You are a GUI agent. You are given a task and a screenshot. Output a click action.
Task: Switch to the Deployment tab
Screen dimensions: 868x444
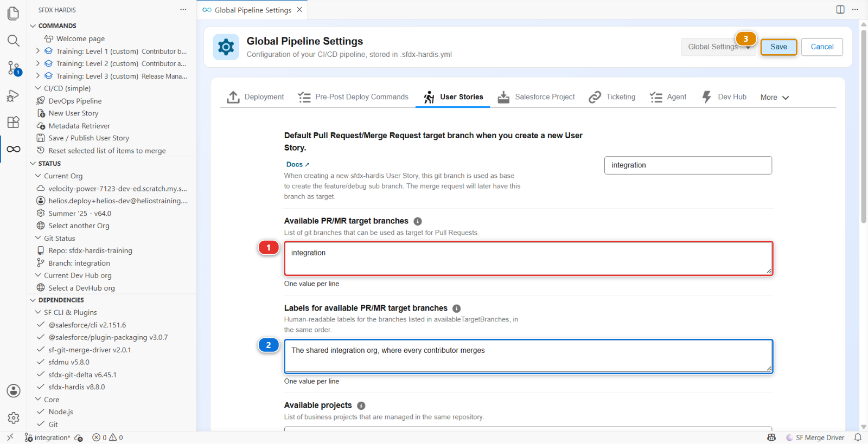[x=256, y=97]
